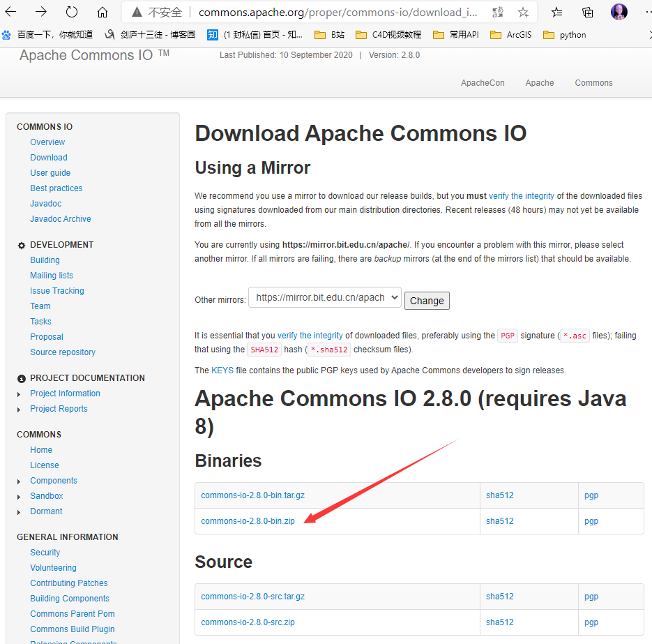
Task: Refresh the current page
Action: pos(72,12)
